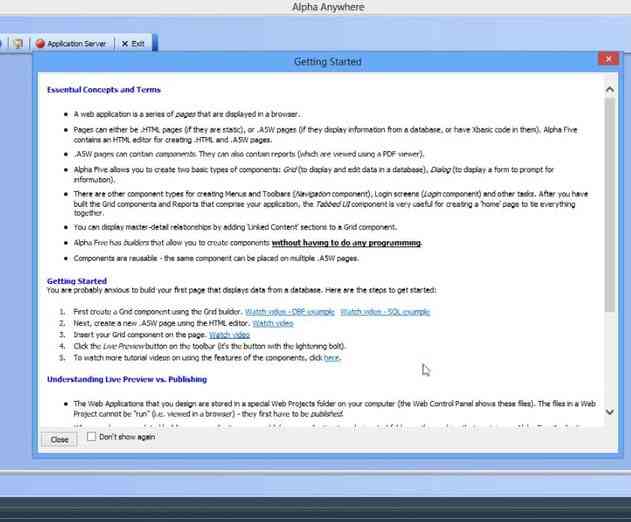Image resolution: width=631 pixels, height=522 pixels.
Task: Click step 4 'Click the Live Preview button' text
Action: coord(210,346)
